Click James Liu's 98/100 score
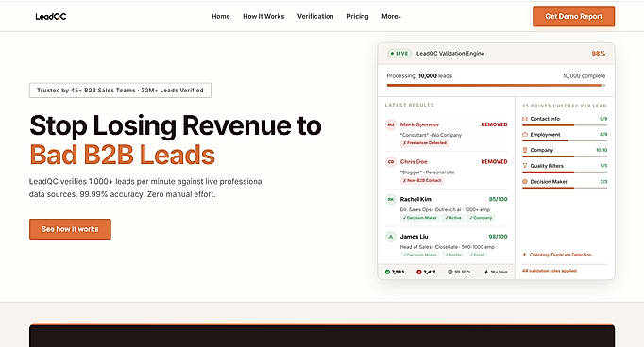 coord(498,237)
